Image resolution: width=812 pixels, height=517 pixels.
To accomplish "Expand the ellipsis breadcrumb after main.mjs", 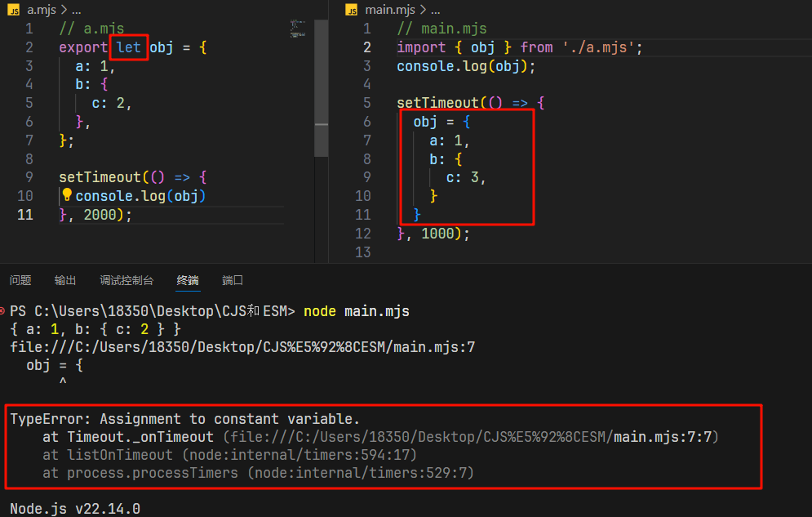I will [436, 11].
